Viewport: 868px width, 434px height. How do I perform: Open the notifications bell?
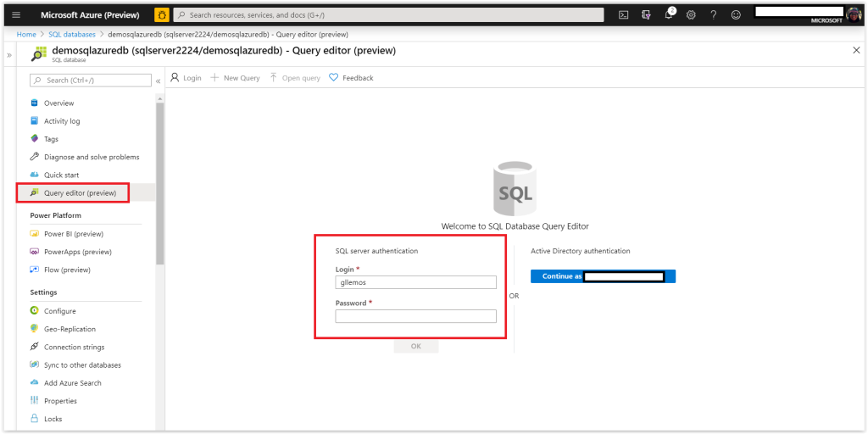(x=670, y=15)
